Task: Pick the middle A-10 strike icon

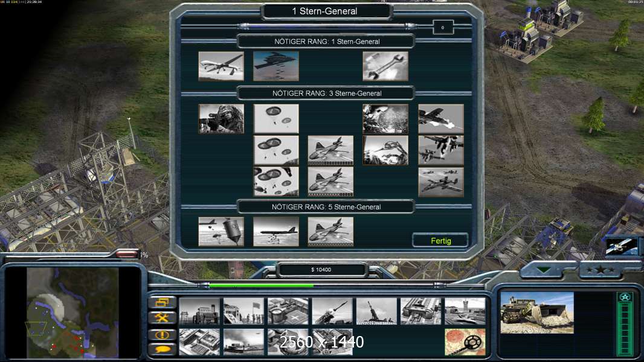Action: coord(441,150)
